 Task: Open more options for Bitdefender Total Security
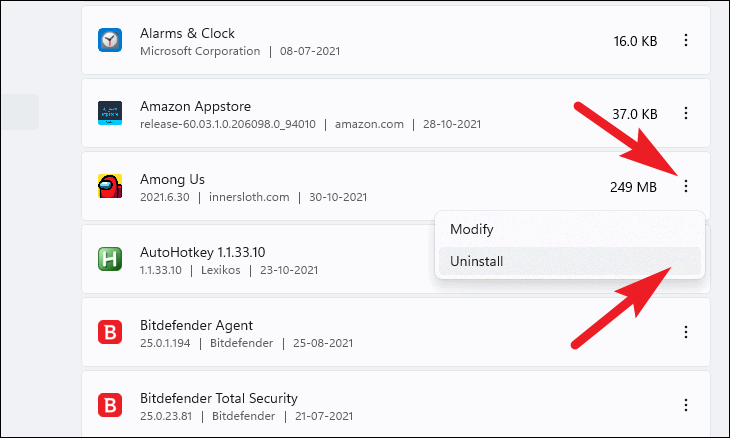[x=686, y=405]
